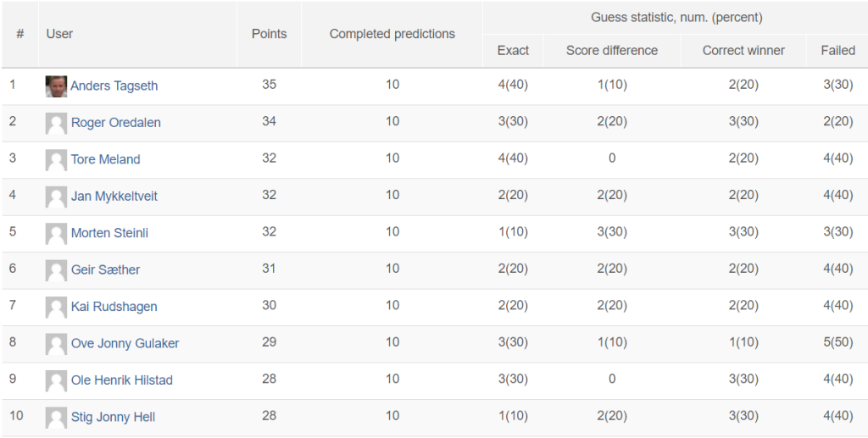Viewport: 868px width, 438px height.
Task: Click the Failed column header
Action: click(837, 51)
